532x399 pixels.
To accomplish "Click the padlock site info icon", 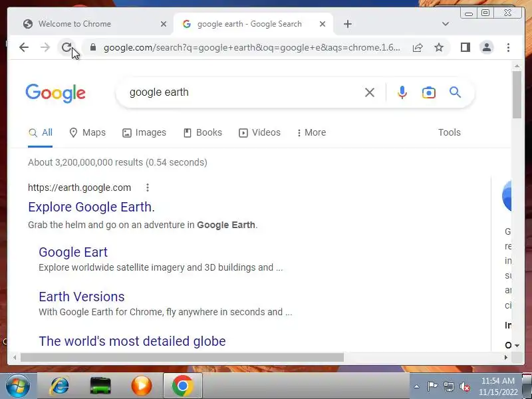I will (x=93, y=47).
